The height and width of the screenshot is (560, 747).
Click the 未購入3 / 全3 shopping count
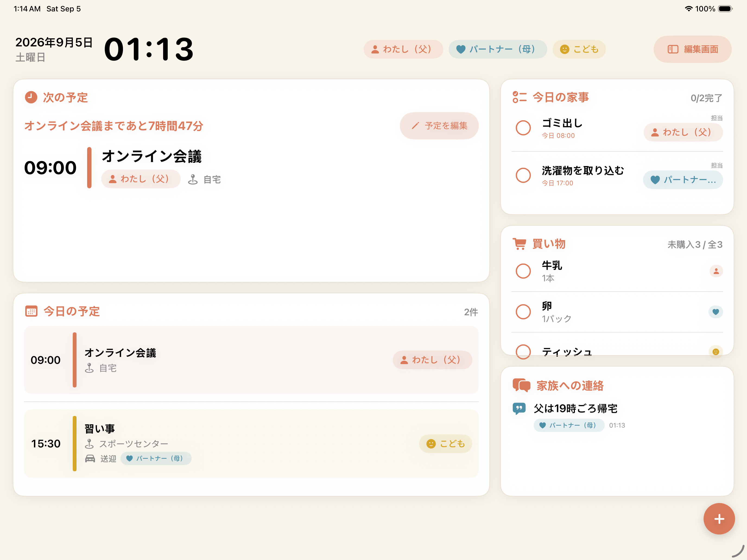click(695, 244)
